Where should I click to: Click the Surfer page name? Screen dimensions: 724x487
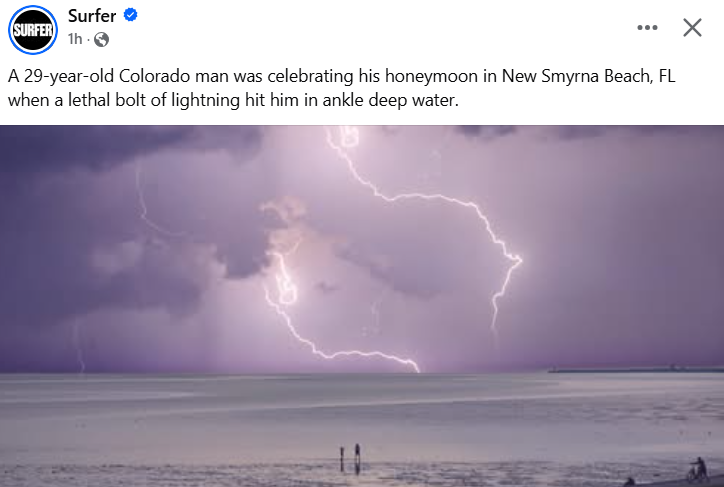92,16
